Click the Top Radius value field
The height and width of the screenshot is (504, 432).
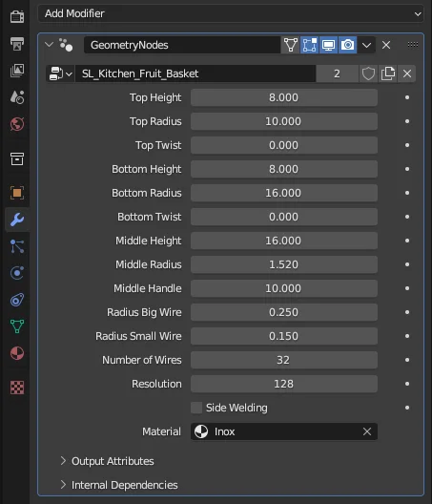click(x=283, y=121)
